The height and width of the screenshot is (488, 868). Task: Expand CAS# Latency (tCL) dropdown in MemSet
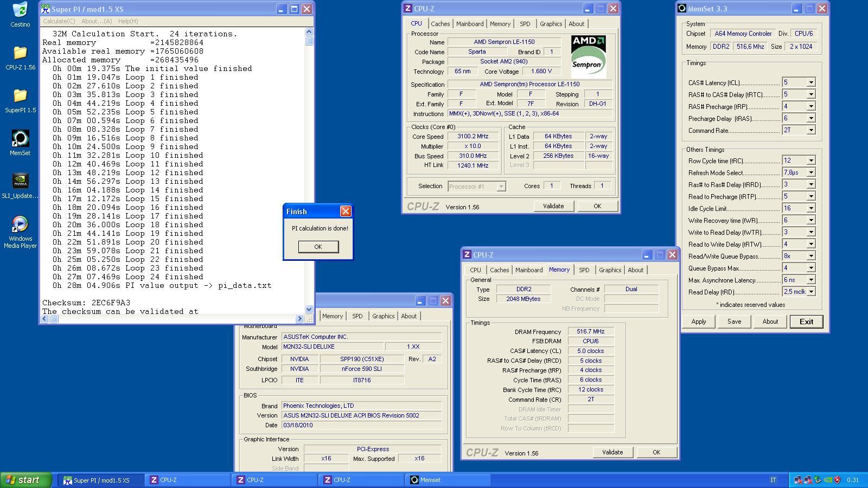[810, 82]
